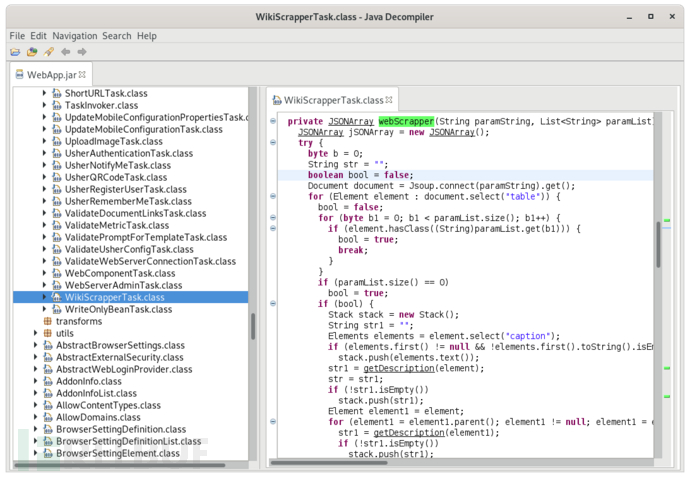The height and width of the screenshot is (478, 690).
Task: Open the Edit menu
Action: point(38,36)
